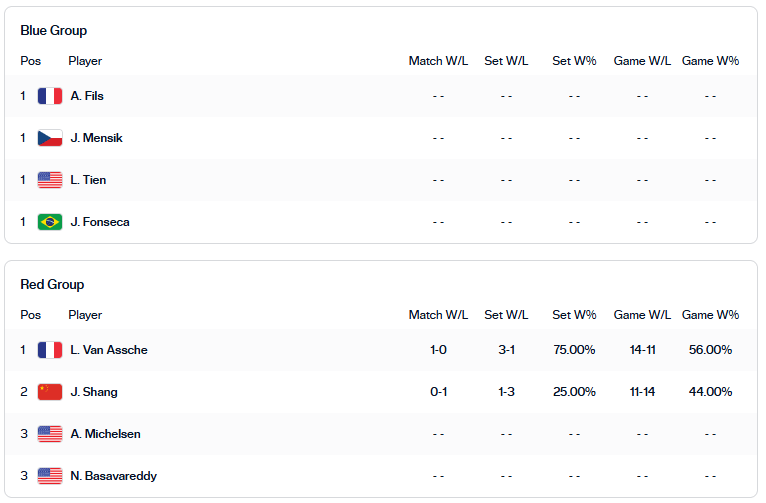The width and height of the screenshot is (766, 503).
Task: Open J. Fonseca player link
Action: 100,222
